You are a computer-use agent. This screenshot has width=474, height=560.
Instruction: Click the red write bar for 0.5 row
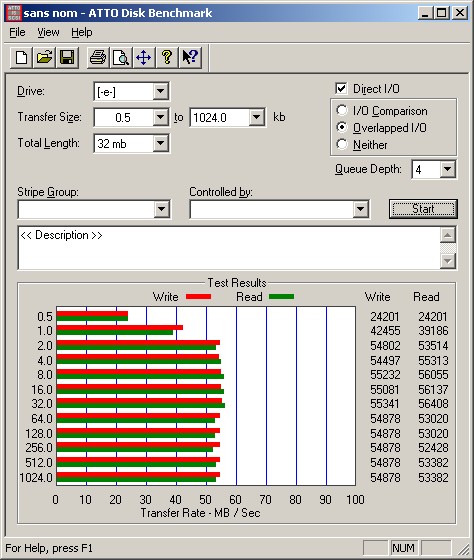coord(92,314)
